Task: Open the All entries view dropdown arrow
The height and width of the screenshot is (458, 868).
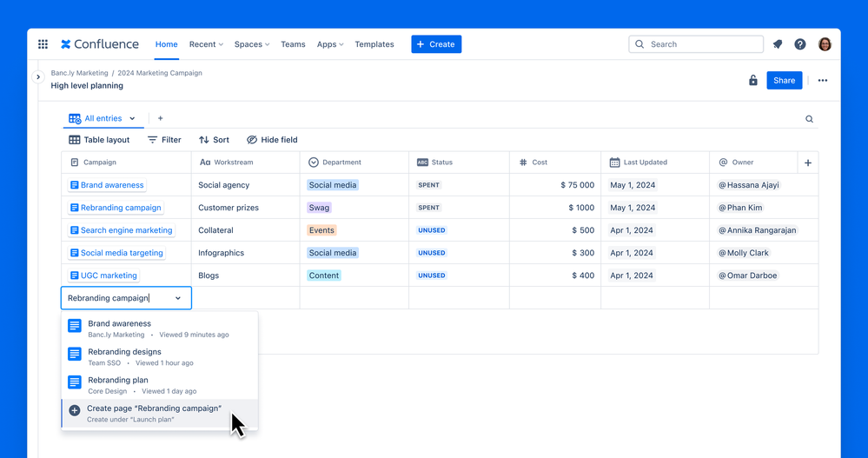Action: click(x=132, y=118)
